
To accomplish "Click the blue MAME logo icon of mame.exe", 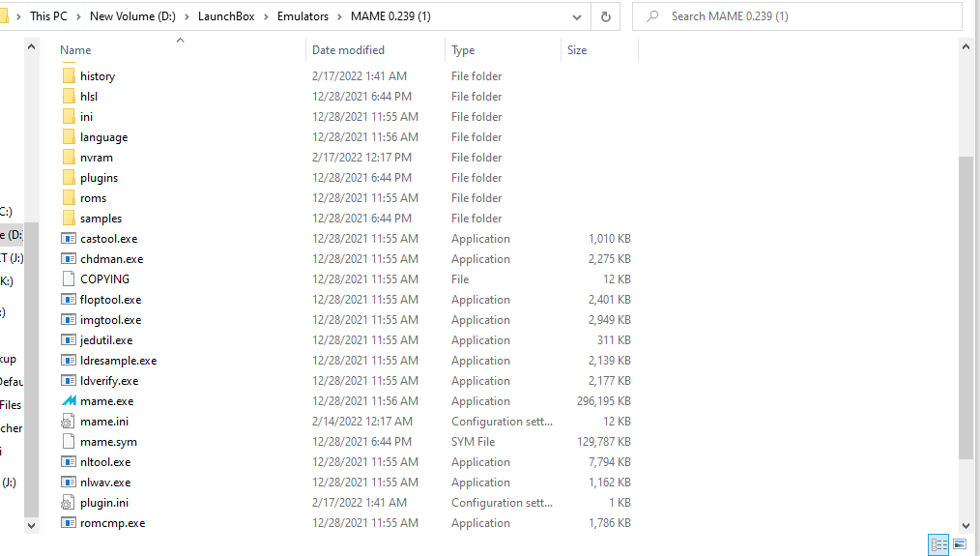I will click(x=69, y=401).
